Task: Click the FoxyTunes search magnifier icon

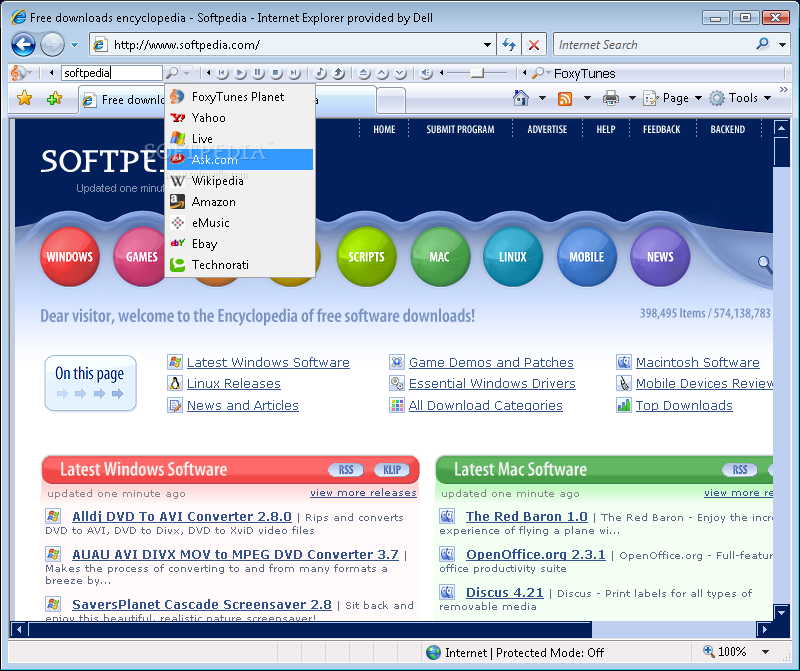Action: (x=172, y=73)
